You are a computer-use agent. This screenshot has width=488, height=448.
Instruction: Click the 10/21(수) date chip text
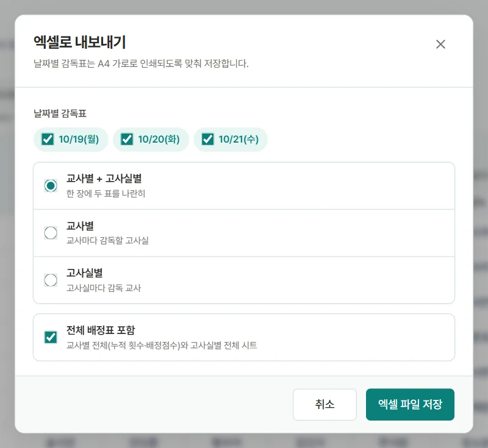pos(239,140)
